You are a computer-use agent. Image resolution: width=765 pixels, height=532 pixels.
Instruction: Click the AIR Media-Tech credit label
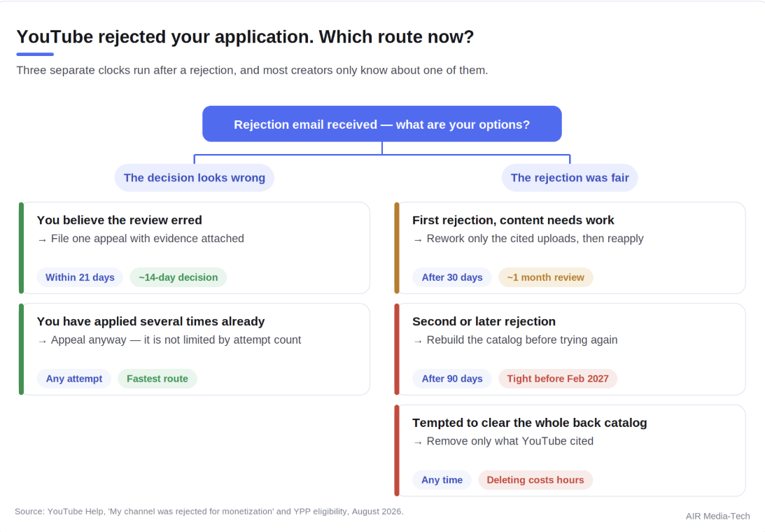(x=717, y=517)
